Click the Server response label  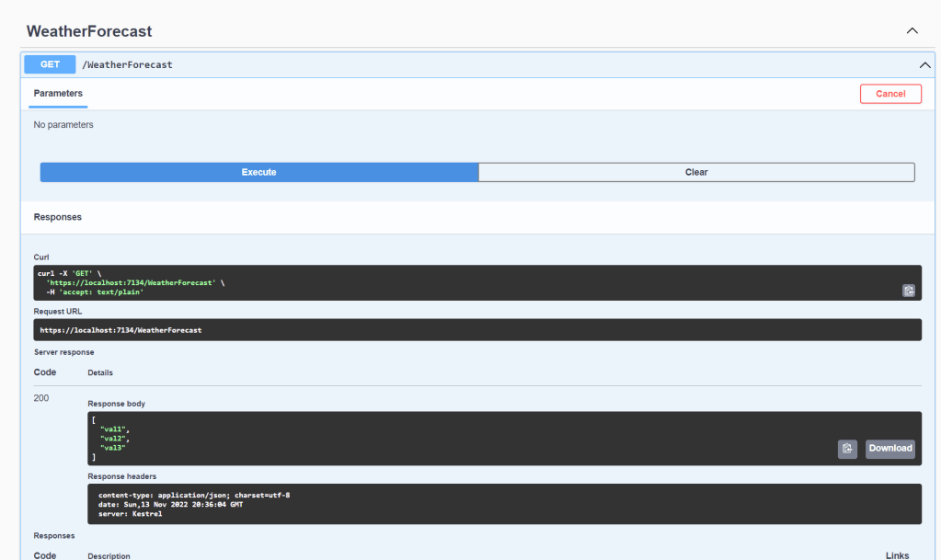[64, 352]
